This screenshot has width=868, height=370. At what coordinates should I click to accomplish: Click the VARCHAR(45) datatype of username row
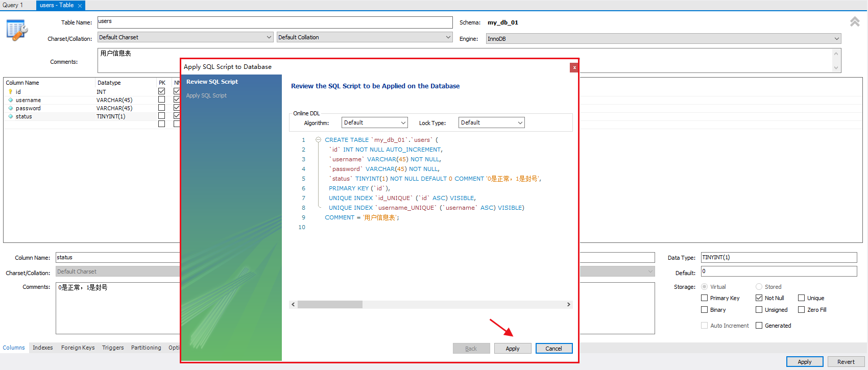click(114, 100)
